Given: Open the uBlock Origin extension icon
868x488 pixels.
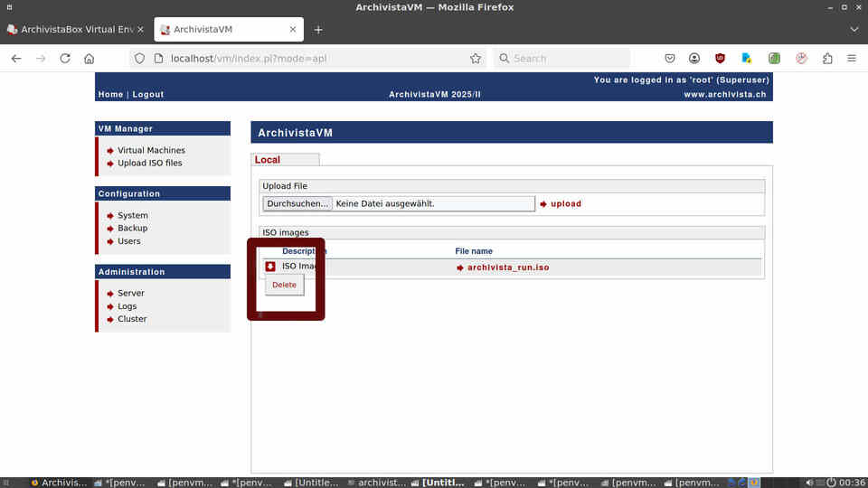Looking at the screenshot, I should [x=720, y=58].
